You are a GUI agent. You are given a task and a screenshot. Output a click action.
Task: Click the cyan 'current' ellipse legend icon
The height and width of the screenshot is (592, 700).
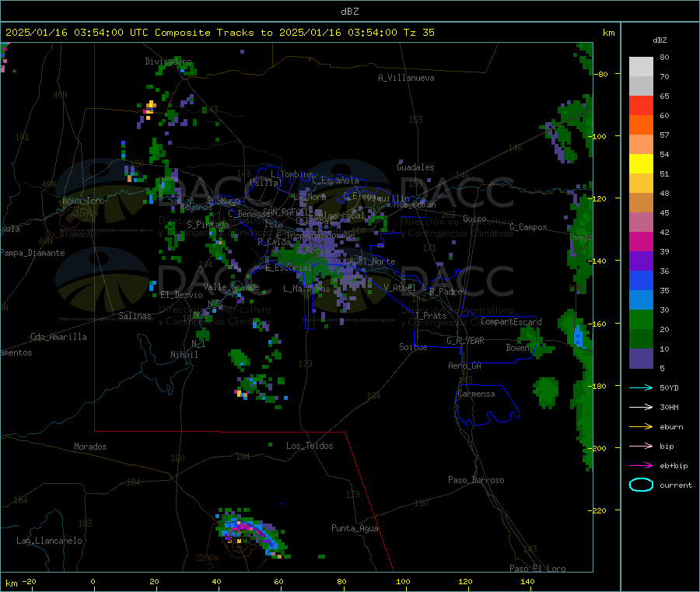click(641, 485)
